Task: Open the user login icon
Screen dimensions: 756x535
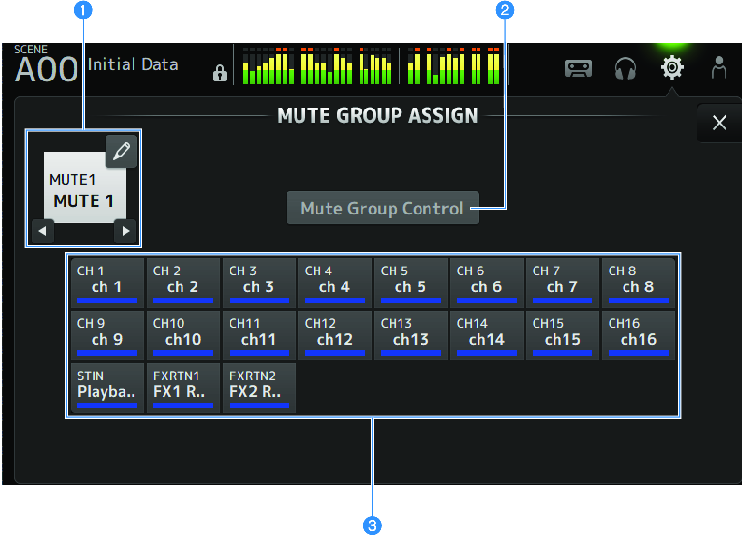Action: click(x=719, y=68)
